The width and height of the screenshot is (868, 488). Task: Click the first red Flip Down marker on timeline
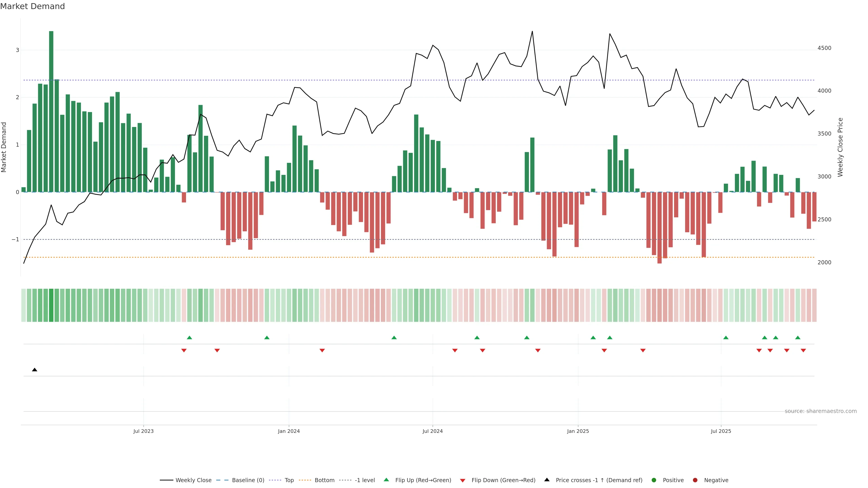(x=184, y=351)
